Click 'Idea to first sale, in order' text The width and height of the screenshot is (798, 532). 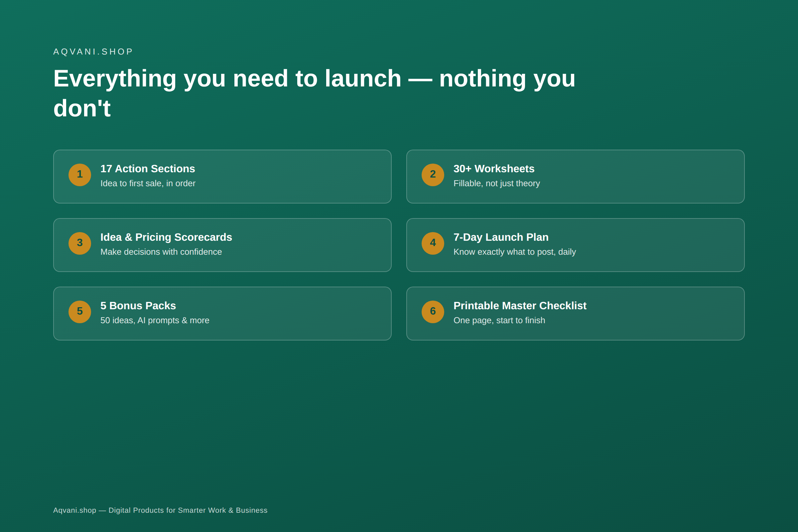tap(148, 183)
